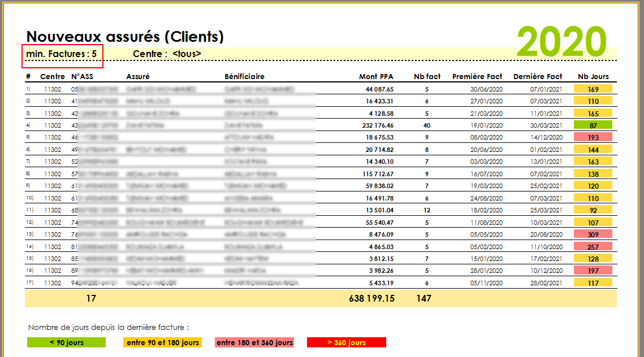The image size is (644, 357).
Task: Click the 'Mont PPA' column header
Action: tap(376, 76)
